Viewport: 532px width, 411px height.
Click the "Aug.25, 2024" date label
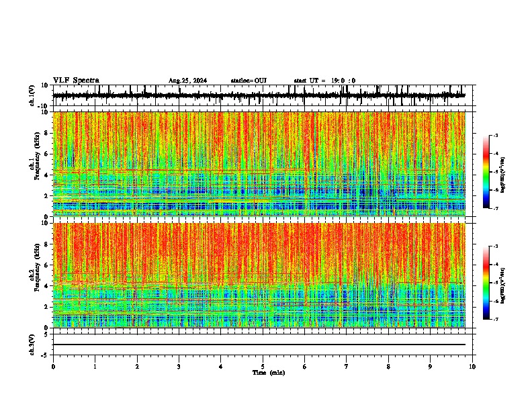click(x=187, y=81)
